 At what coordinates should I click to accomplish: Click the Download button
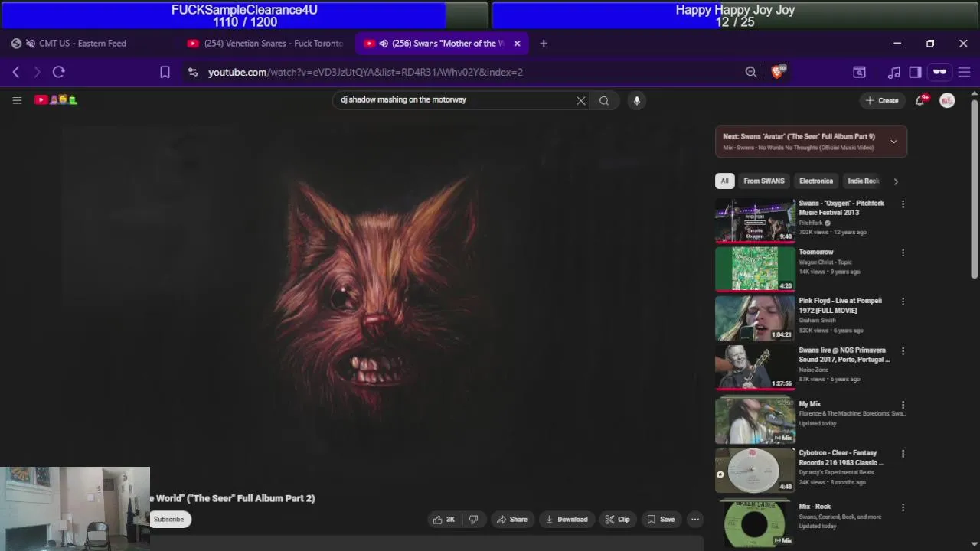566,520
